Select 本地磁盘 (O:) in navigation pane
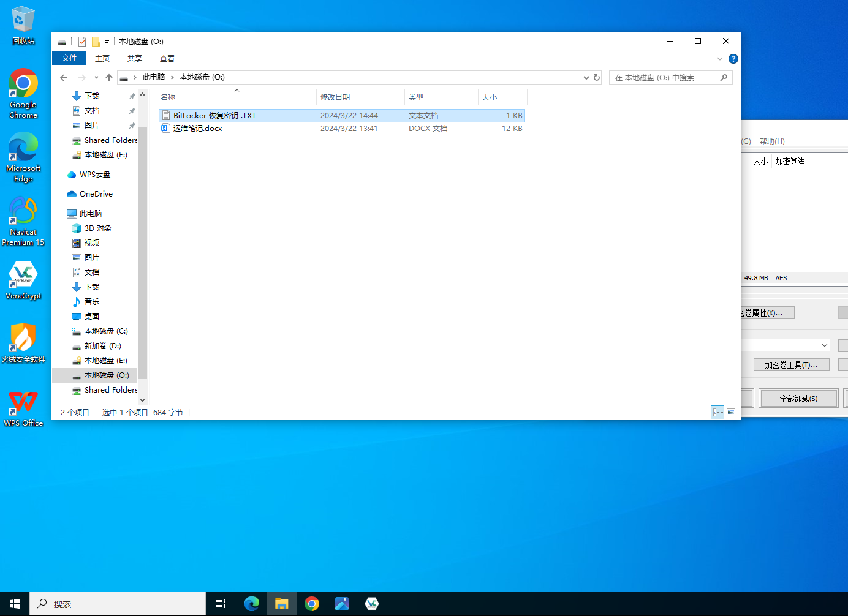The width and height of the screenshot is (848, 616). click(x=95, y=375)
